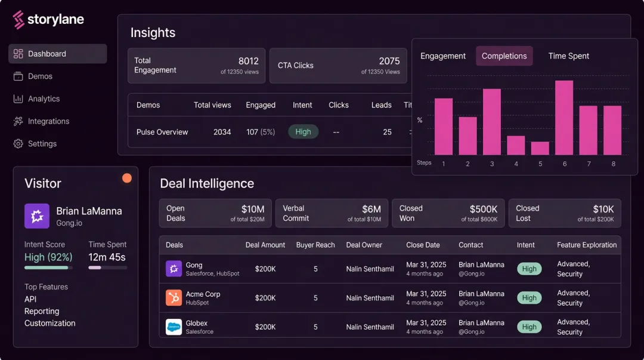Click the Close Date column header
The image size is (644, 360).
click(423, 245)
